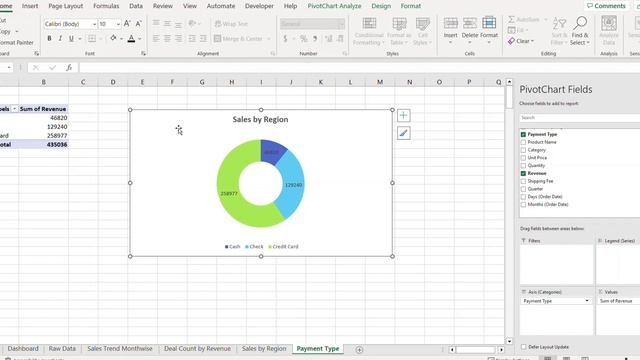Click the Middle Align icon
640x360 pixels.
point(167,24)
